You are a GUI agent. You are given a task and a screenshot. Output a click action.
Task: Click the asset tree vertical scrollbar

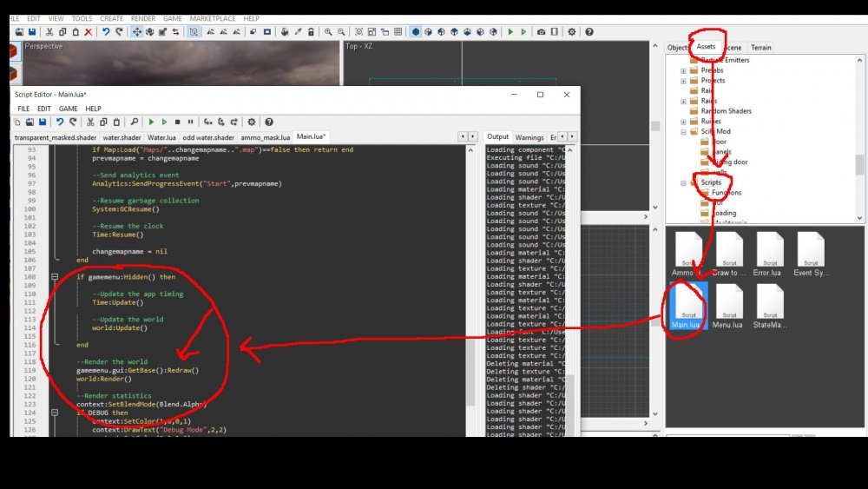(859, 164)
